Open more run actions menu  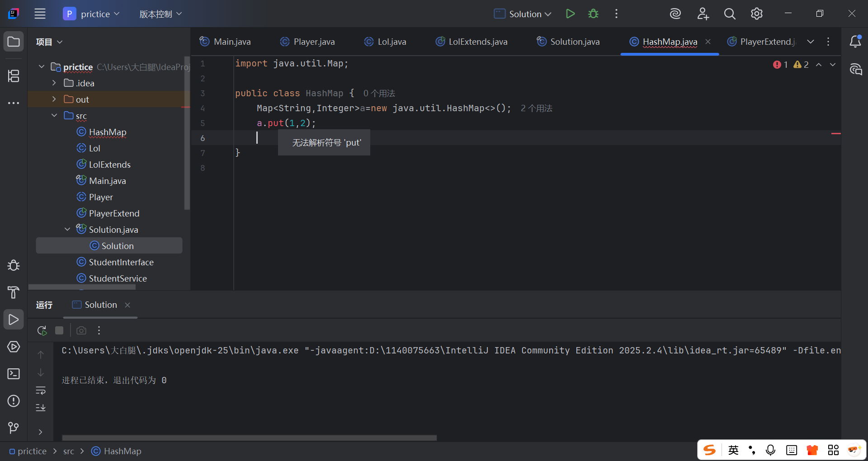coord(616,14)
